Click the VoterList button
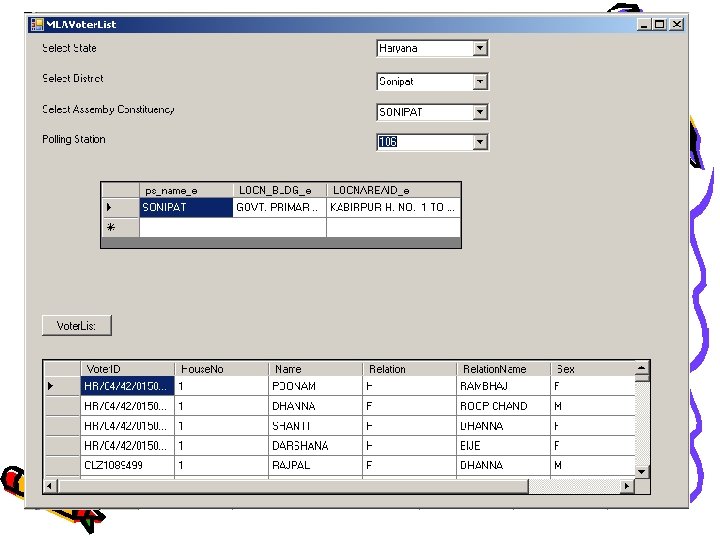This screenshot has height=540, width=720. point(77,326)
